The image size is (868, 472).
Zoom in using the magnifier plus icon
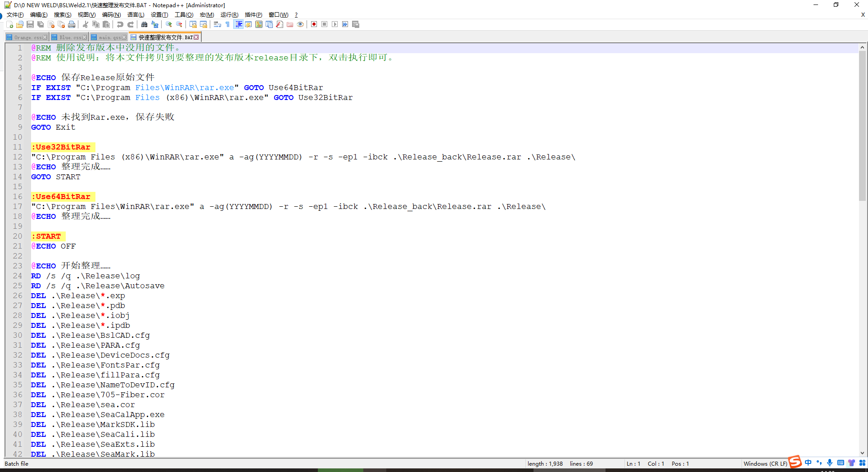pos(168,24)
